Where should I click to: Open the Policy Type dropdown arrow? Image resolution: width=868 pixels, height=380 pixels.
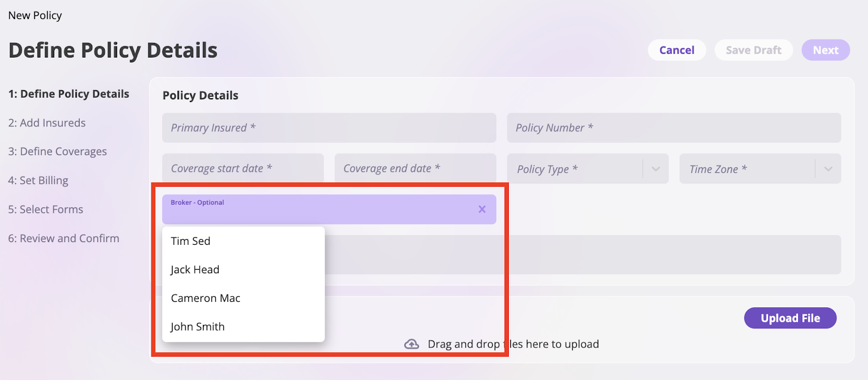click(x=656, y=169)
